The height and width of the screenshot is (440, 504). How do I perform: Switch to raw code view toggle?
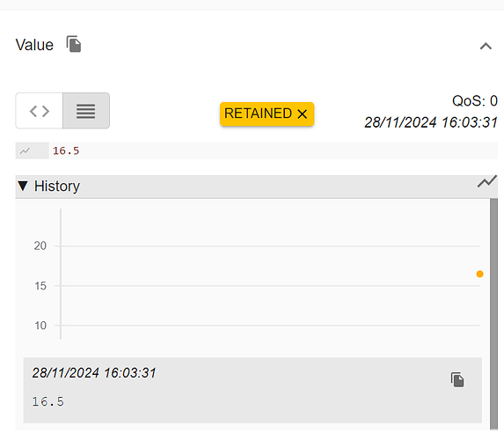40,111
